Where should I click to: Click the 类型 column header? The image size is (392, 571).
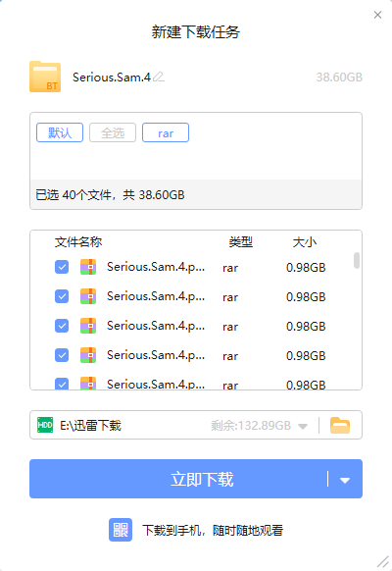click(241, 241)
